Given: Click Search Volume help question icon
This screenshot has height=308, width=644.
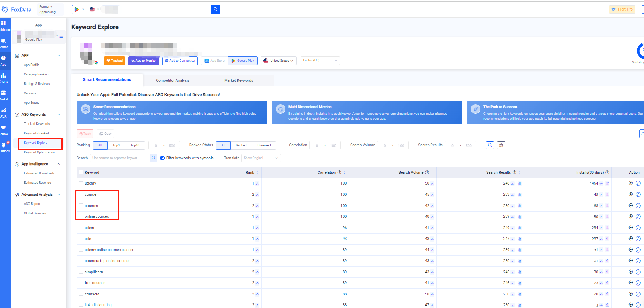Looking at the screenshot, I should [427, 173].
